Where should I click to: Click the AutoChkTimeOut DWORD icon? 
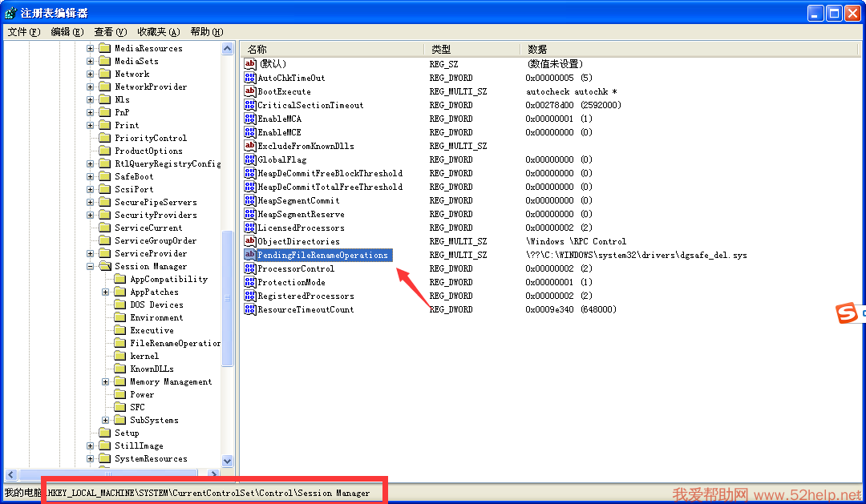coord(250,78)
